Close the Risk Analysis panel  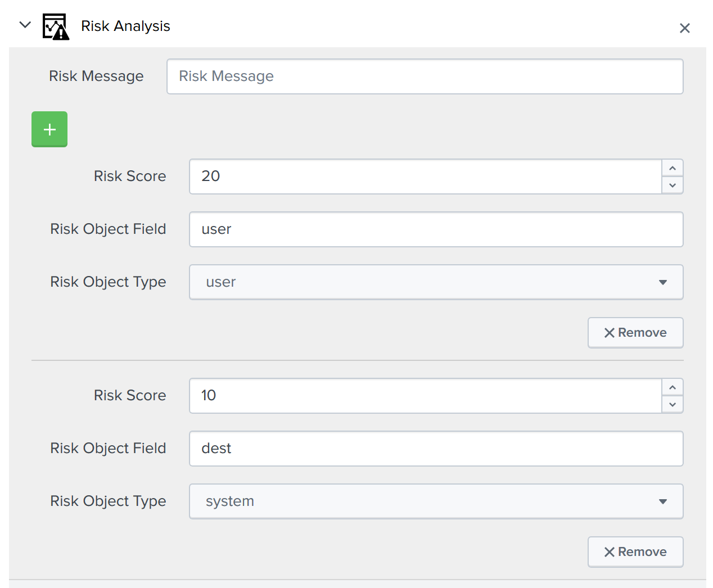point(685,28)
